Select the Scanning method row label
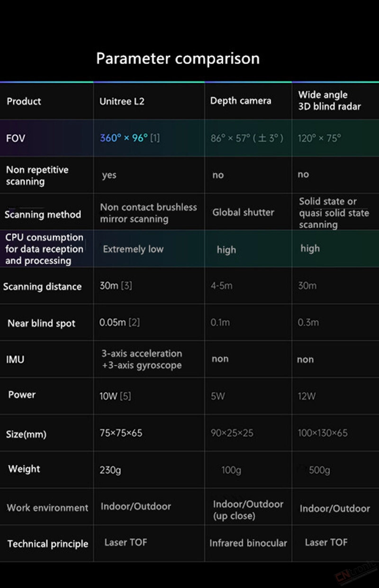Screen dimensions: 379x588 (x=43, y=214)
